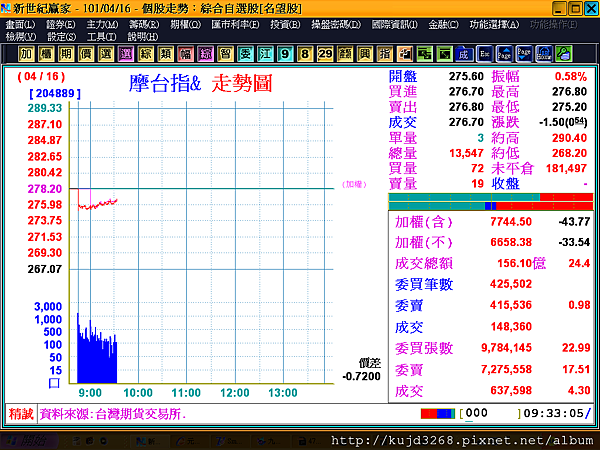600x450 pixels.
Task: Open the 畫面(L) menu
Action: point(20,25)
